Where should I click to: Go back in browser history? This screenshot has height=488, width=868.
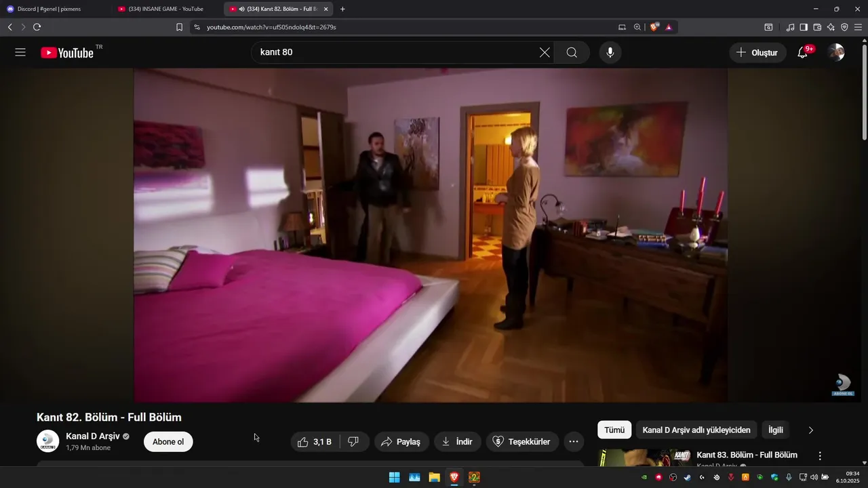coord(9,27)
